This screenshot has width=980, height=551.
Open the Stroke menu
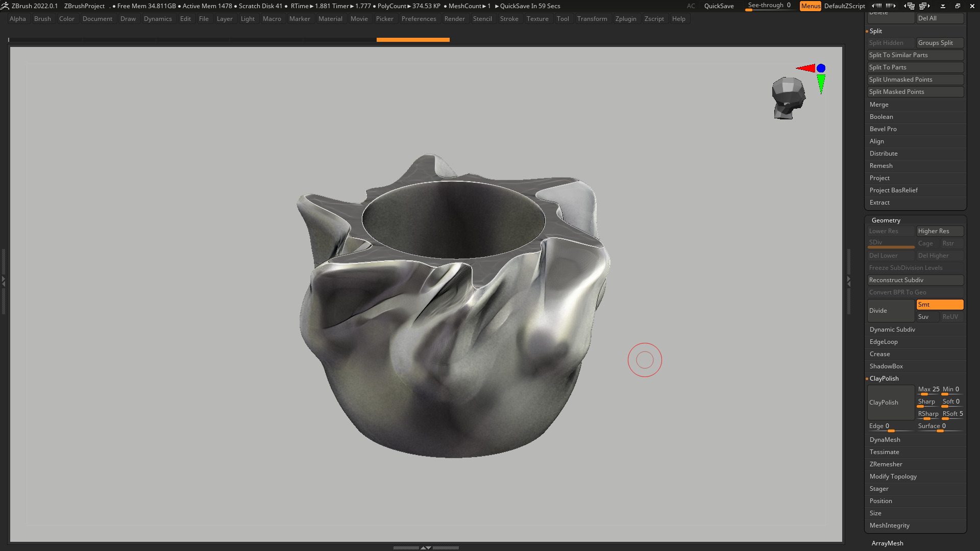[509, 19]
